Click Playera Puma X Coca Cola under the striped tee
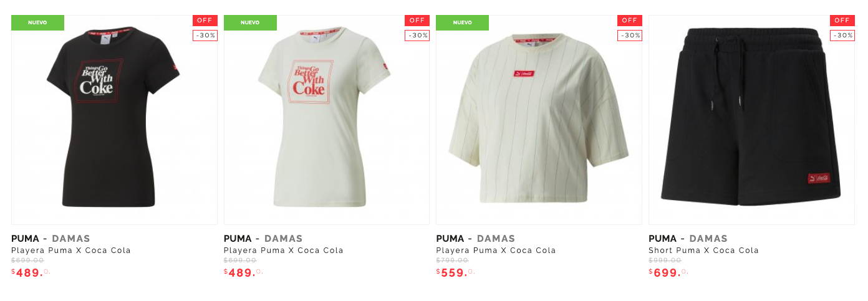868x301 pixels. [496, 251]
